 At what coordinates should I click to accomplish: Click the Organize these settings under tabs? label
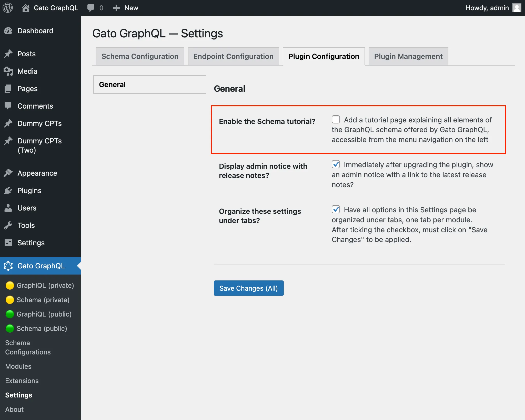(x=260, y=216)
